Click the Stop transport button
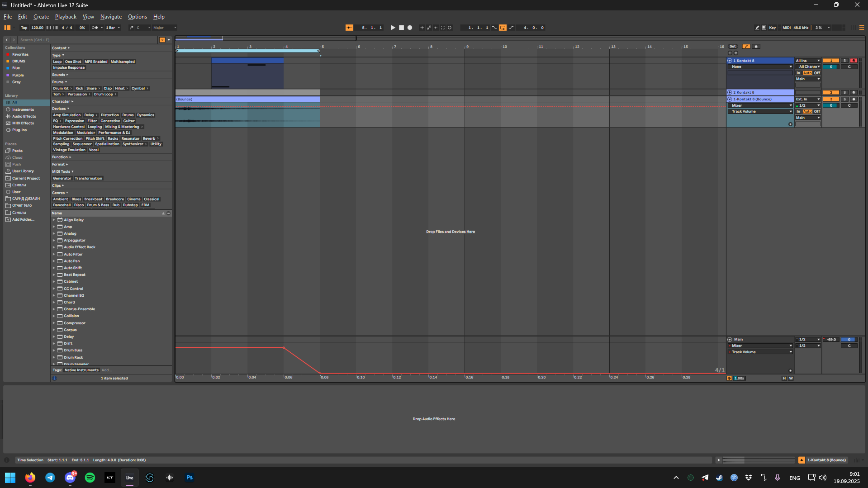The image size is (868, 488). [401, 28]
